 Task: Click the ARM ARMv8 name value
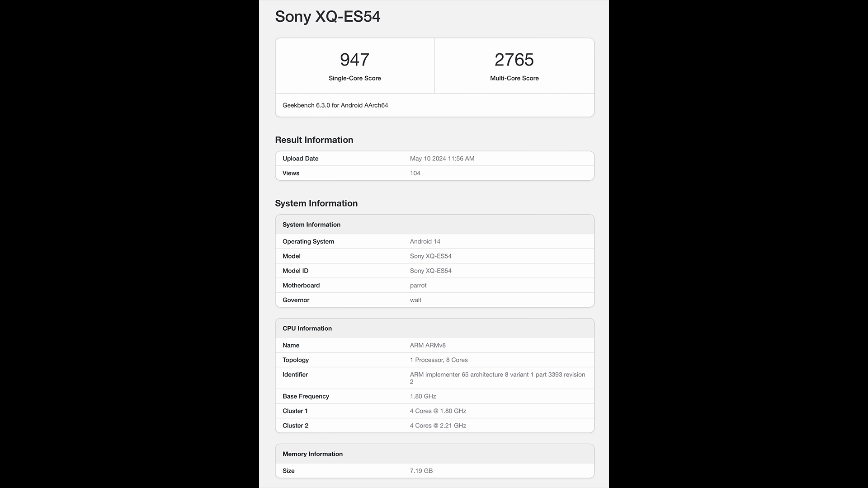427,345
